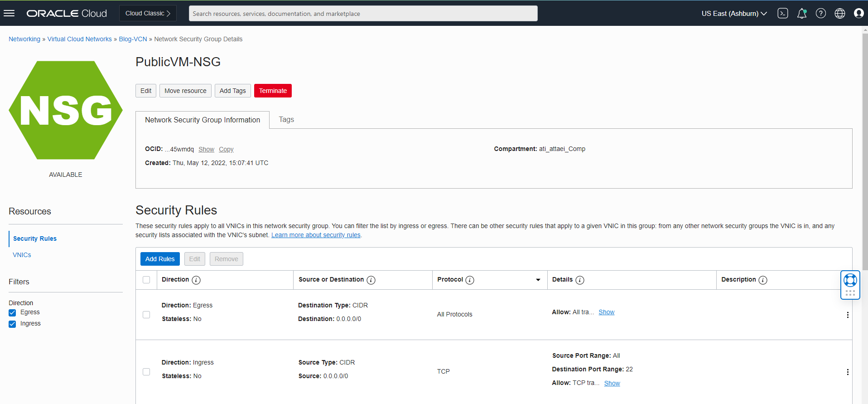Launch Cloud Shell from the header
Viewport: 868px width, 404px height.
782,13
